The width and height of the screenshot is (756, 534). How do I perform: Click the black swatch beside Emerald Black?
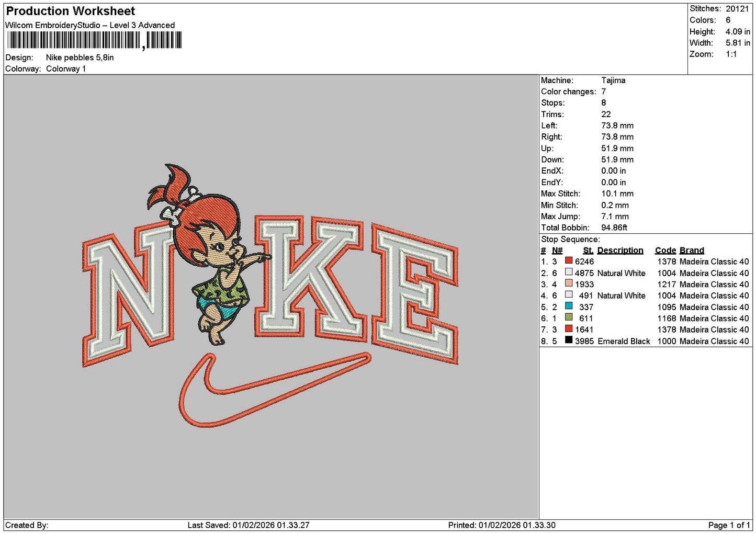(x=569, y=340)
